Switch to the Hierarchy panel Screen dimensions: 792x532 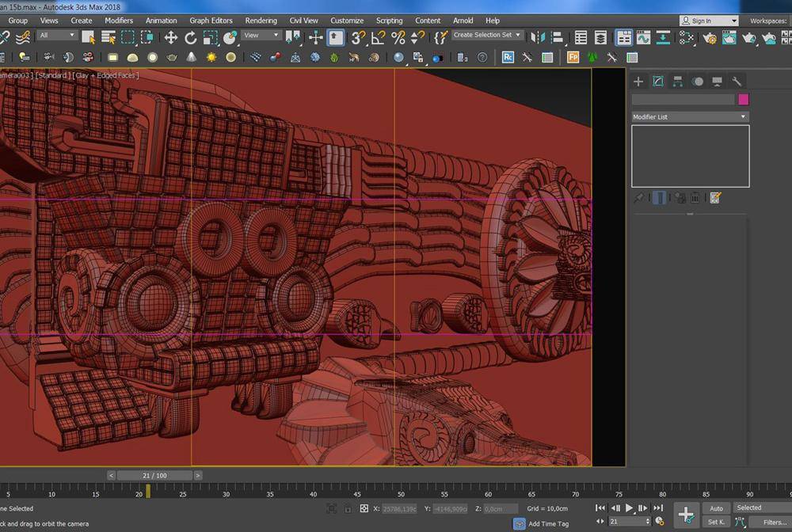tap(677, 82)
